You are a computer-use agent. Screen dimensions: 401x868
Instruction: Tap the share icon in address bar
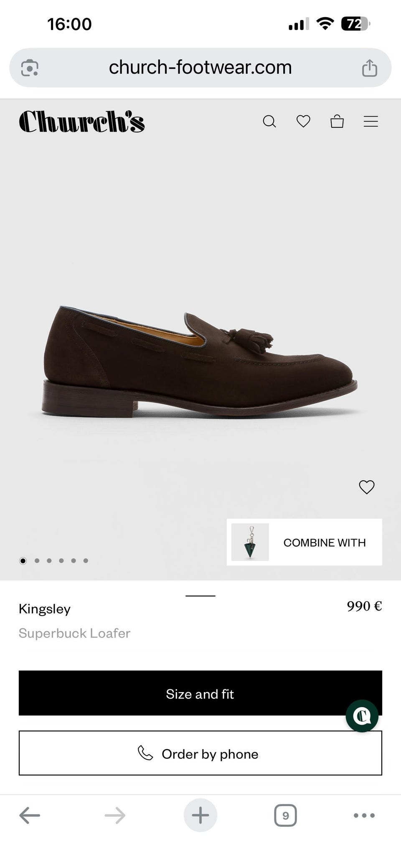point(370,68)
